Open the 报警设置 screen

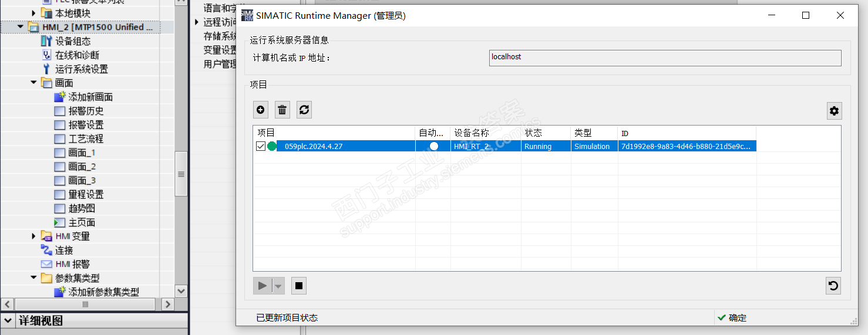[86, 125]
